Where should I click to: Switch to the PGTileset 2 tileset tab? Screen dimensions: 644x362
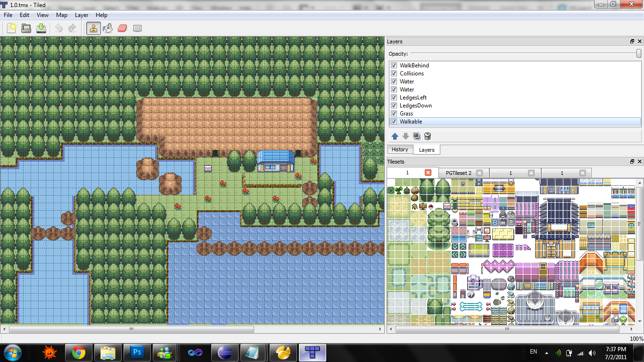tap(464, 173)
